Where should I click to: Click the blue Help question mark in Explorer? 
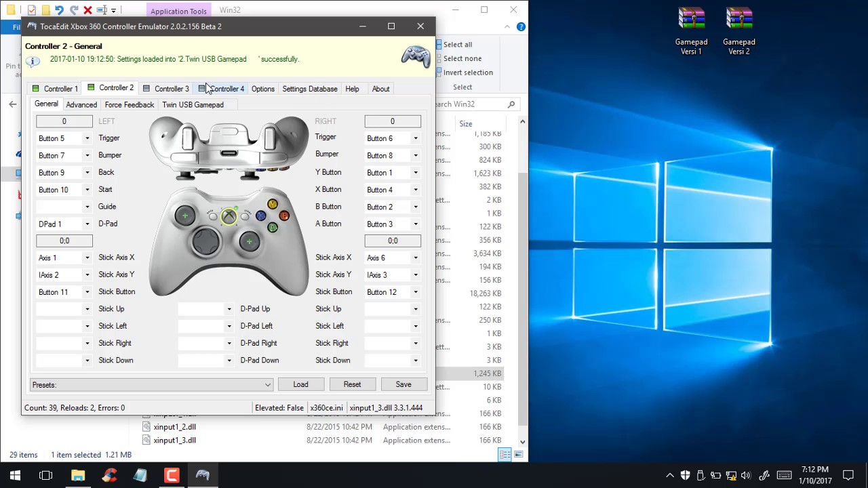pyautogui.click(x=521, y=27)
